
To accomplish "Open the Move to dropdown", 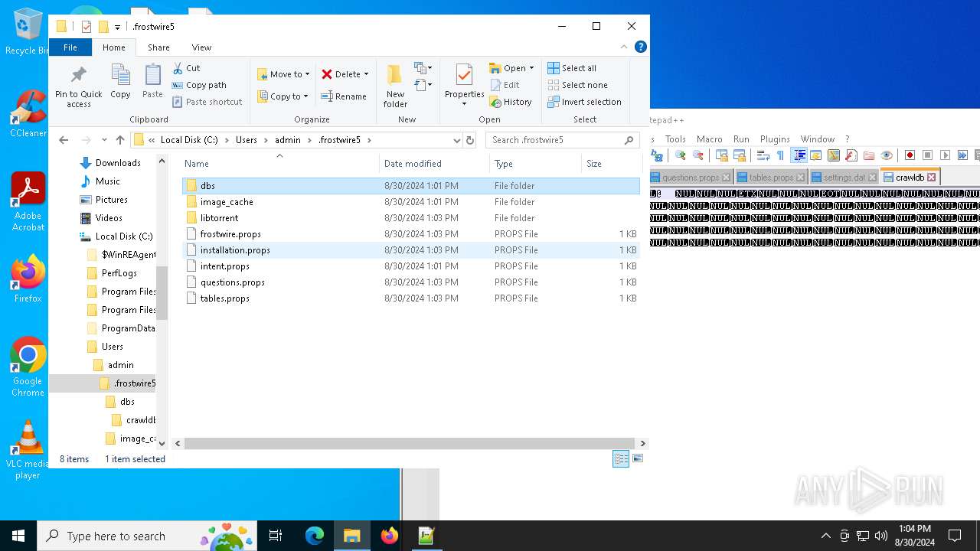I will pyautogui.click(x=283, y=74).
